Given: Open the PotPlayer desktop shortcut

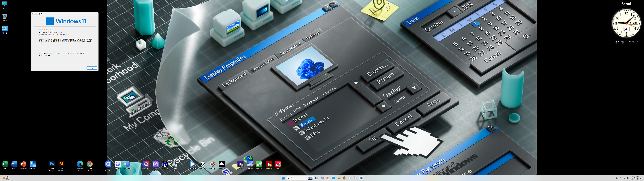Looking at the screenshot, I should pos(193,165).
